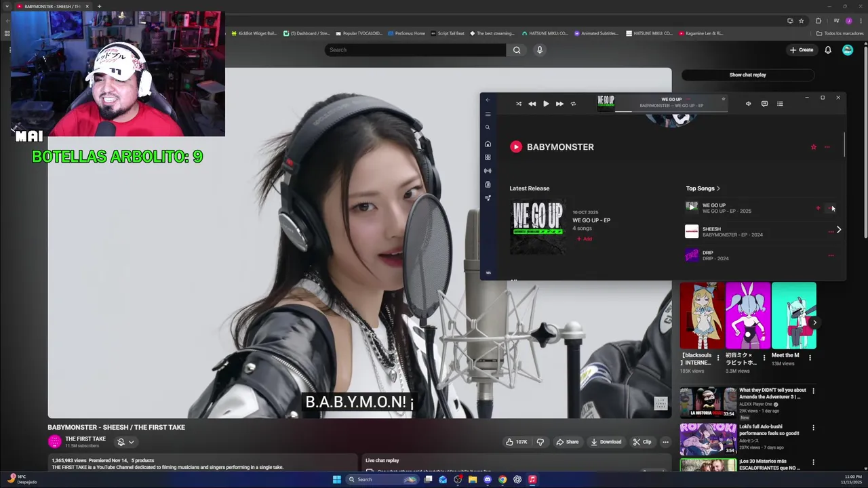Open menu for Amanda the Adventurer video

pos(813,391)
